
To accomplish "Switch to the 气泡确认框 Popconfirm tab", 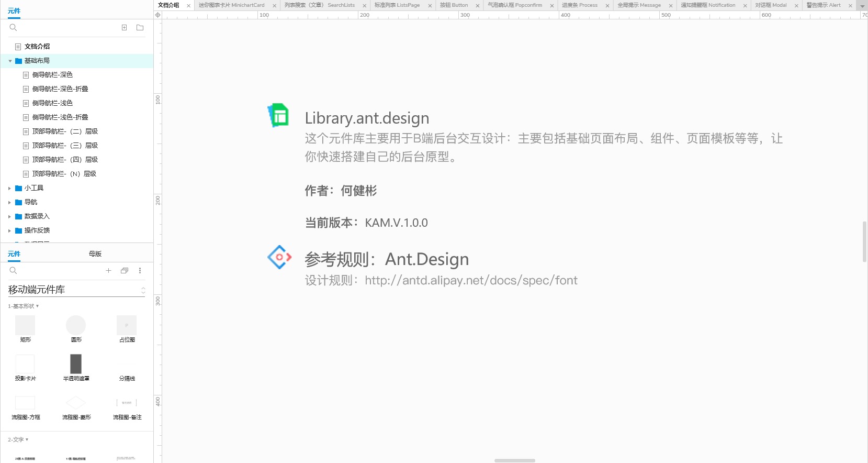I will [x=515, y=5].
